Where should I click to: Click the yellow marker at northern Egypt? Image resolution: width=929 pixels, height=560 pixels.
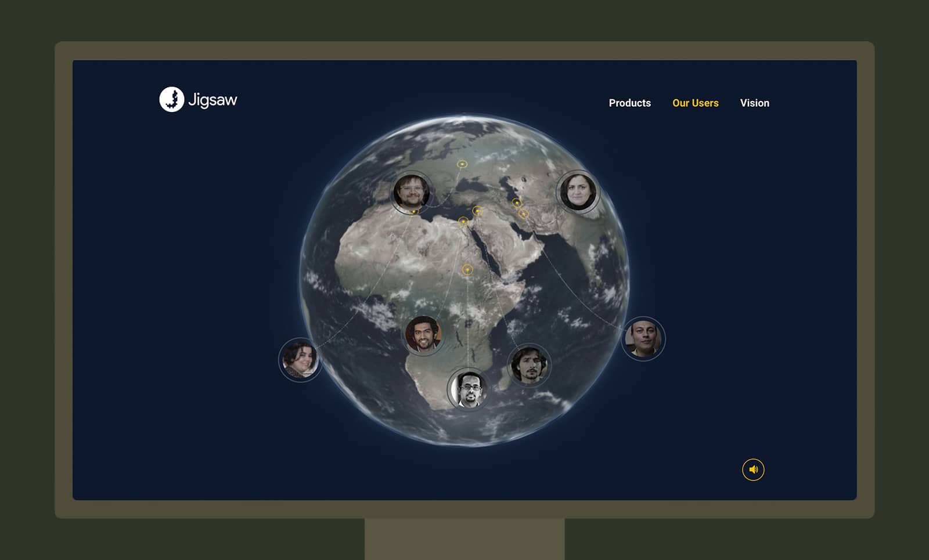tap(463, 221)
